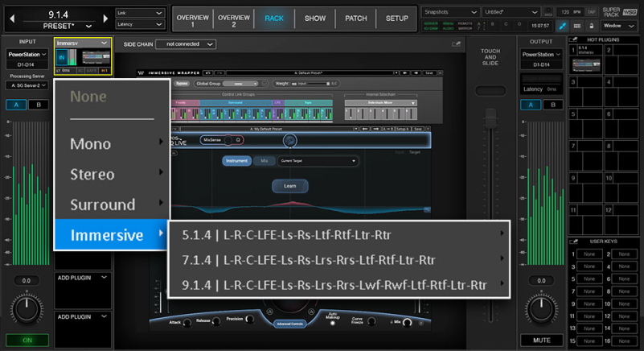The image size is (644, 351).
Task: Click the output gain knob
Action: 541,308
